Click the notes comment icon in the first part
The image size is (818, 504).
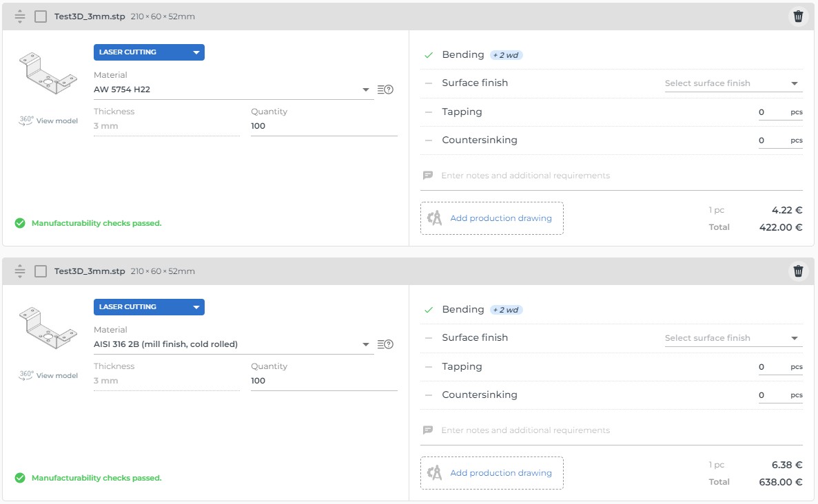[428, 176]
